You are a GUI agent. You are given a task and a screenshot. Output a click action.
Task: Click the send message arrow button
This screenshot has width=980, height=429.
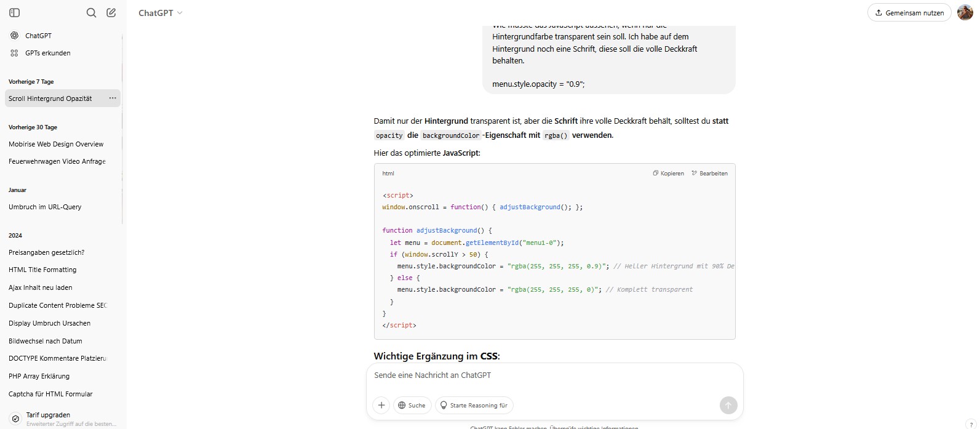click(x=728, y=405)
